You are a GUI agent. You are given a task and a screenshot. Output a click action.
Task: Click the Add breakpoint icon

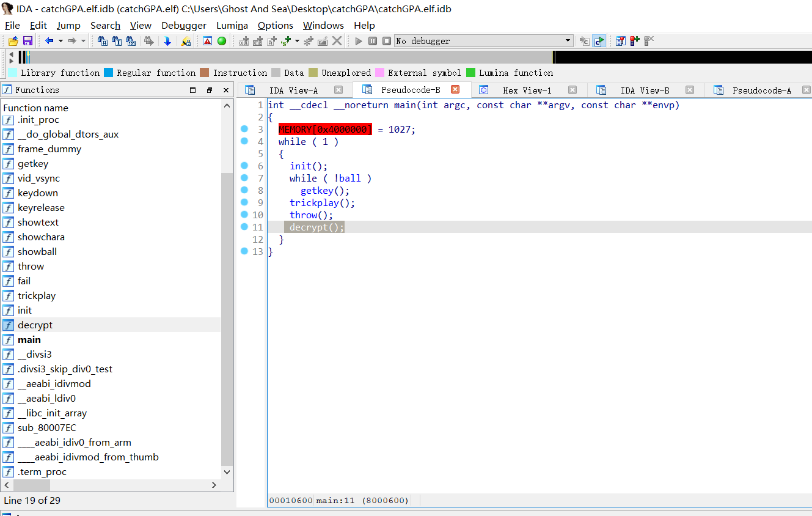(x=635, y=41)
